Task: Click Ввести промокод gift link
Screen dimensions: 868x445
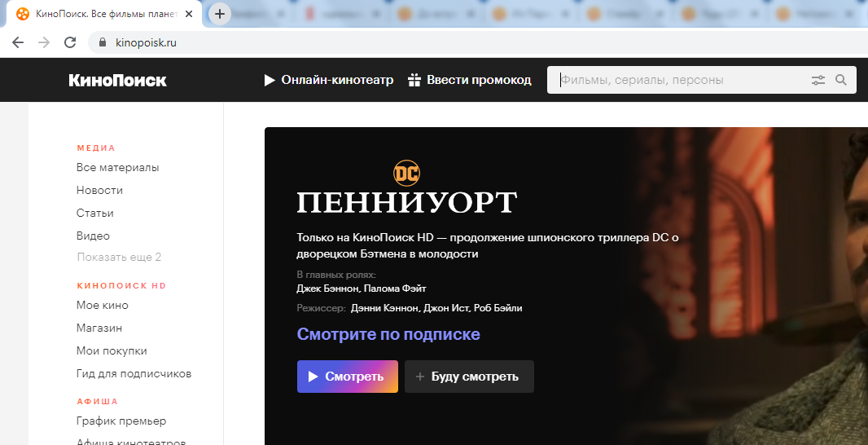Action: [470, 81]
